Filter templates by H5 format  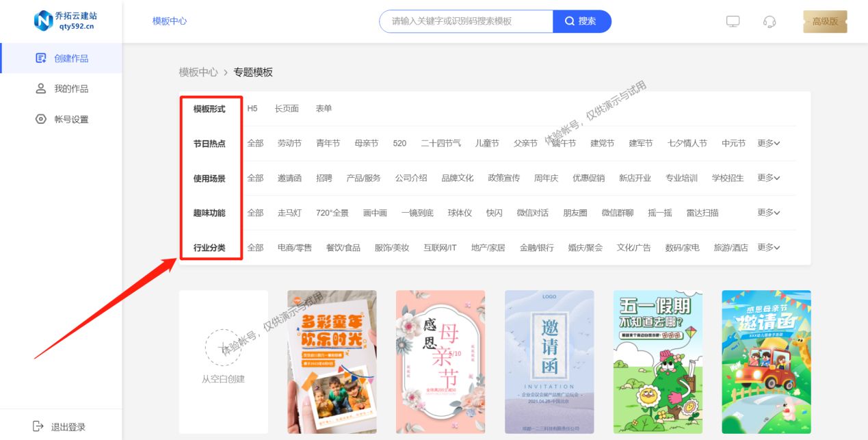[x=252, y=109]
